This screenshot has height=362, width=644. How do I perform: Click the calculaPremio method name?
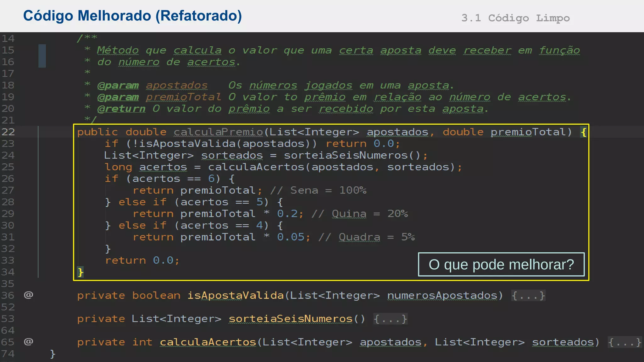coord(219,132)
